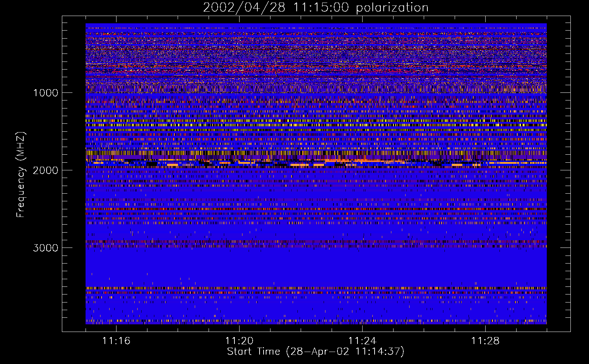Click the 11:16 time tick label
The height and width of the screenshot is (364, 589).
(116, 341)
